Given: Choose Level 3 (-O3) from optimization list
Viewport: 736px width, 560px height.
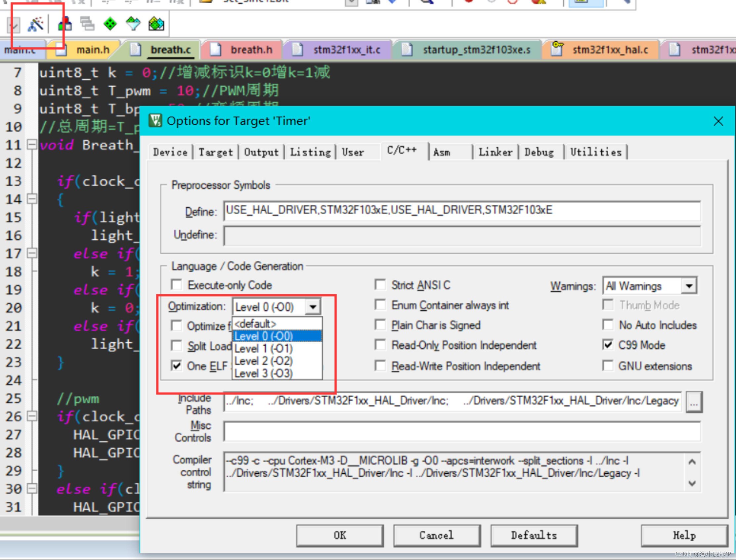Looking at the screenshot, I should point(263,373).
